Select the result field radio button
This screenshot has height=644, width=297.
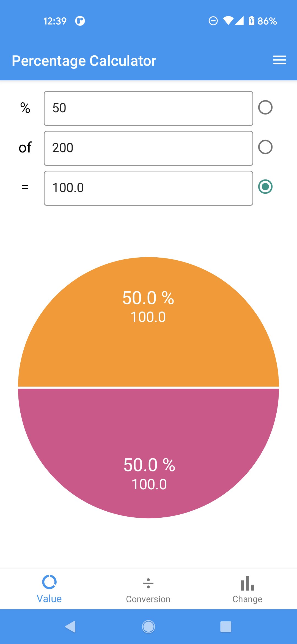pos(265,187)
